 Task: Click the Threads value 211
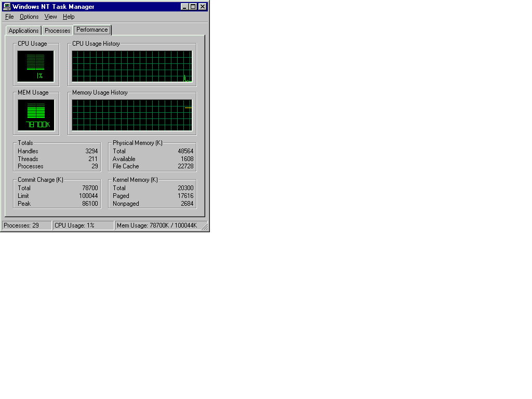click(93, 159)
